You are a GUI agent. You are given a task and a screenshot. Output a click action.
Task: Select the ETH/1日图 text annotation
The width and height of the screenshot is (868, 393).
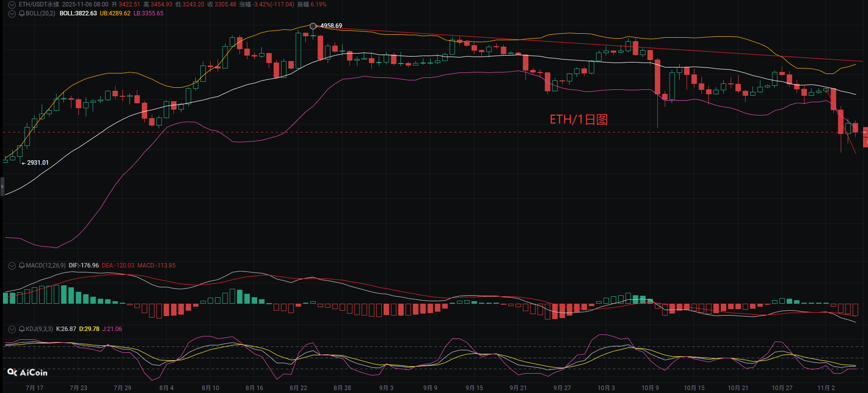point(579,120)
